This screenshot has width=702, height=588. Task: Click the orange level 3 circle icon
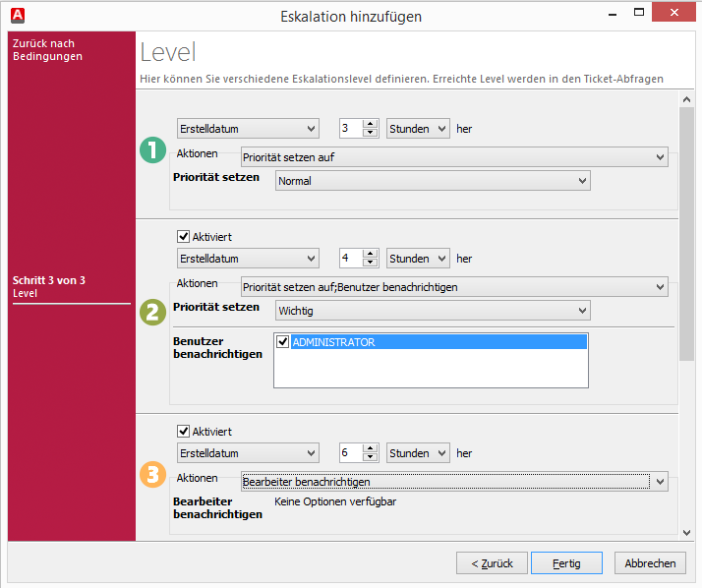(152, 475)
